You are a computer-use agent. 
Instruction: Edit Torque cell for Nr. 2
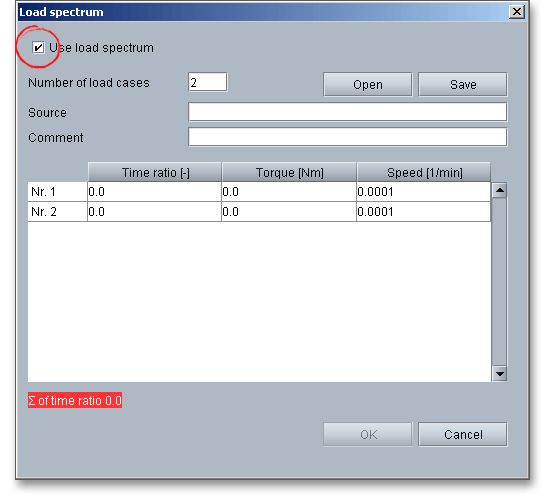pyautogui.click(x=289, y=211)
